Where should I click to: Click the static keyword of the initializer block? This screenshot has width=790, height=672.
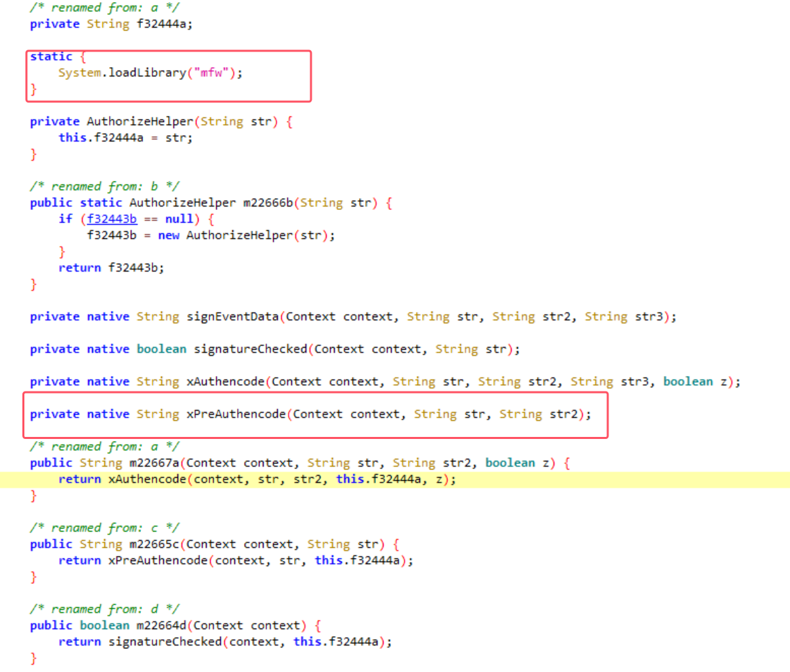51,56
